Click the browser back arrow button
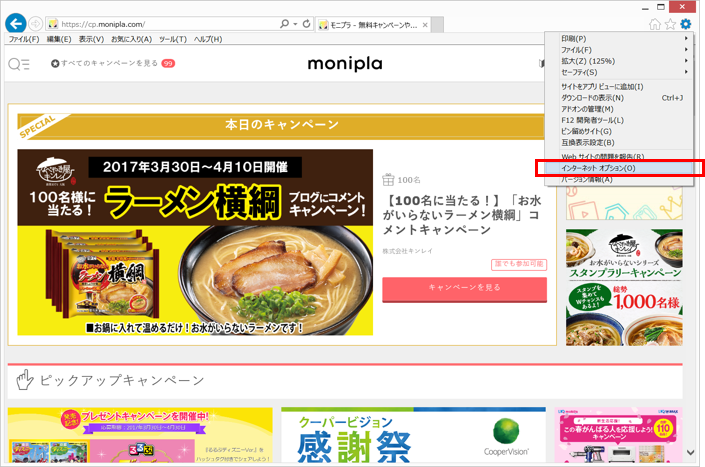This screenshot has width=705, height=467. coord(15,23)
